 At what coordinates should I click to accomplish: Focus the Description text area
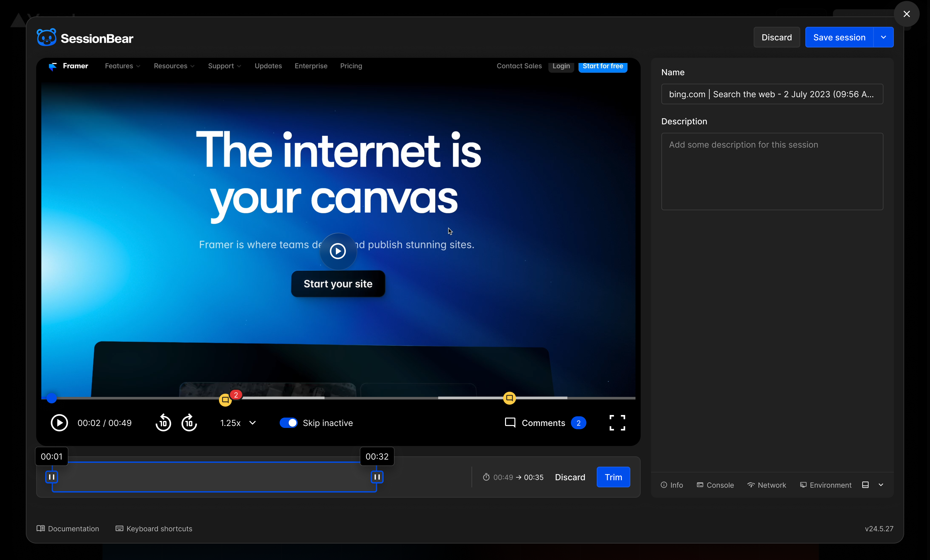772,171
